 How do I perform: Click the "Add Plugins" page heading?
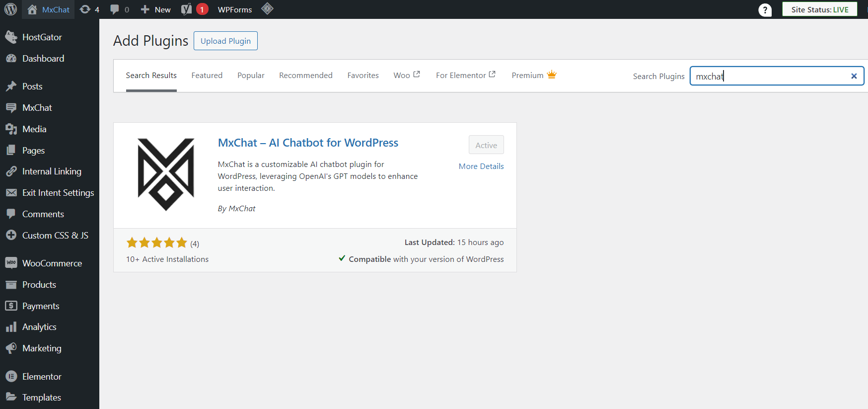150,41
